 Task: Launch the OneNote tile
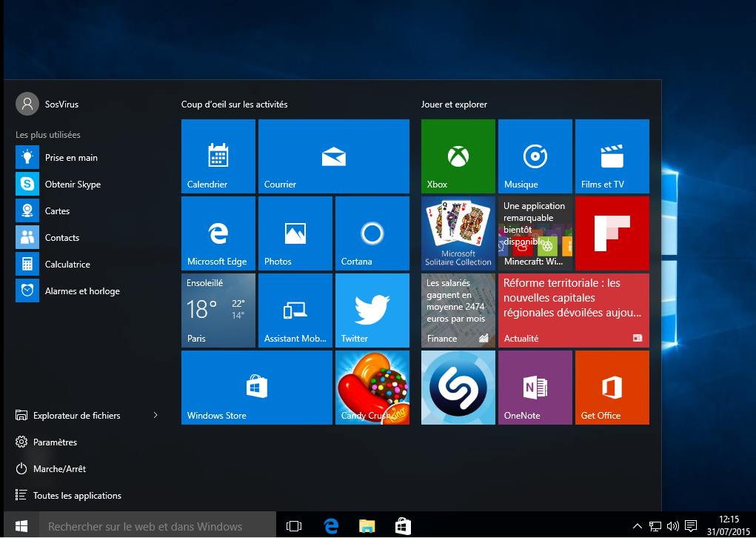tap(535, 388)
